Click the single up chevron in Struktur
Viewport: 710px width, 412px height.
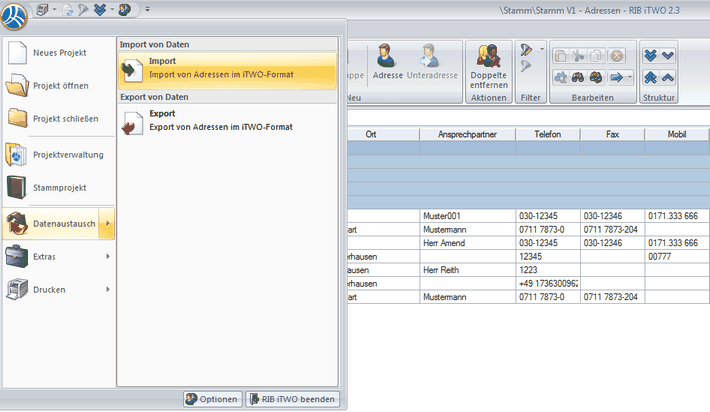tap(668, 77)
